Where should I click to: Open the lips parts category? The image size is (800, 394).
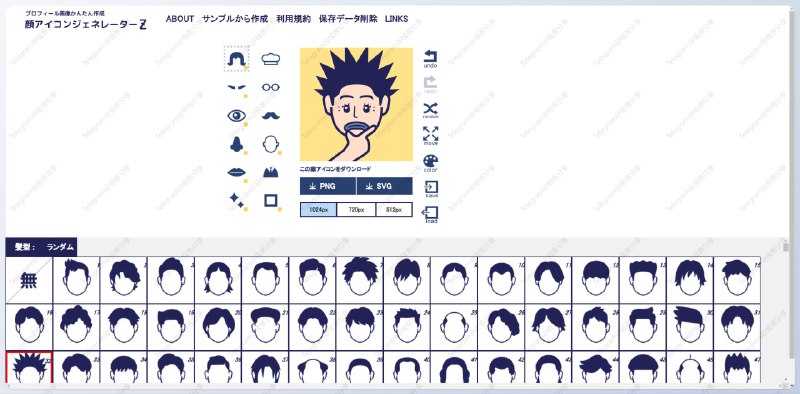pos(236,173)
